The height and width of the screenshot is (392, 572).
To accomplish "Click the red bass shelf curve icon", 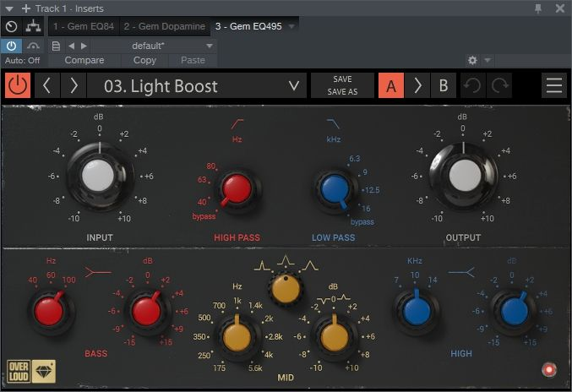I will click(x=98, y=272).
